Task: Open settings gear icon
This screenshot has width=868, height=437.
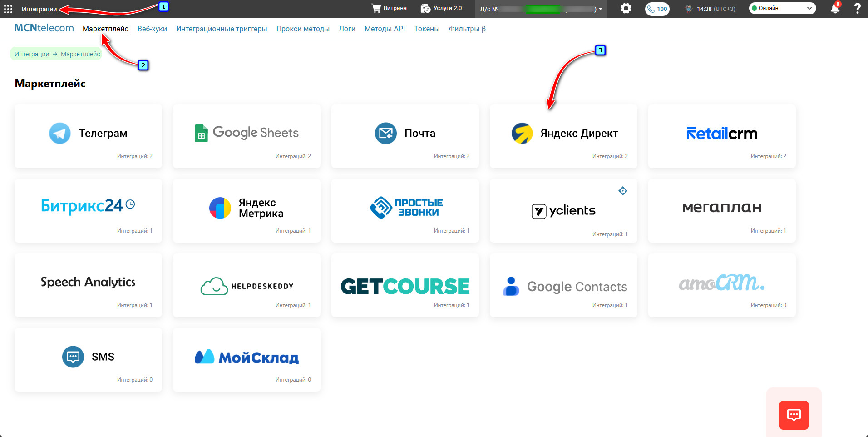Action: click(626, 8)
